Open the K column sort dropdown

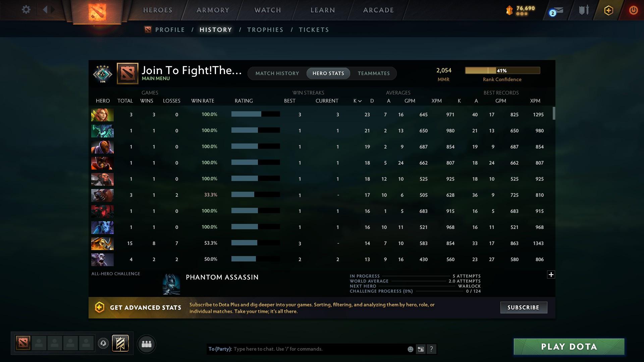[357, 101]
